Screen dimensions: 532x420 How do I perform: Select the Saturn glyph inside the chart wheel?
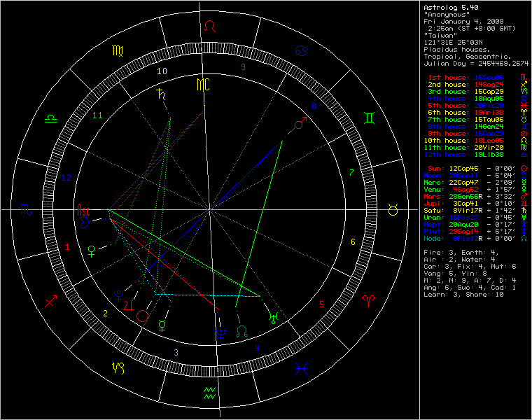163,95
